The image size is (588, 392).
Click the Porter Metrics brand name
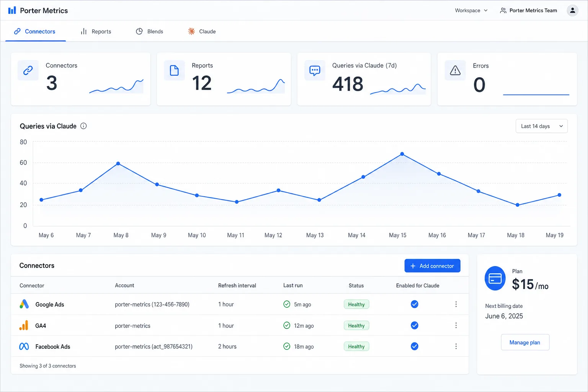click(44, 10)
